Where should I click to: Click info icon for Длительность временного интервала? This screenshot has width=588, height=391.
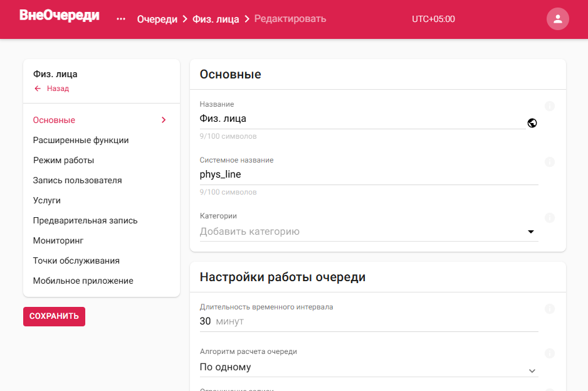549,309
